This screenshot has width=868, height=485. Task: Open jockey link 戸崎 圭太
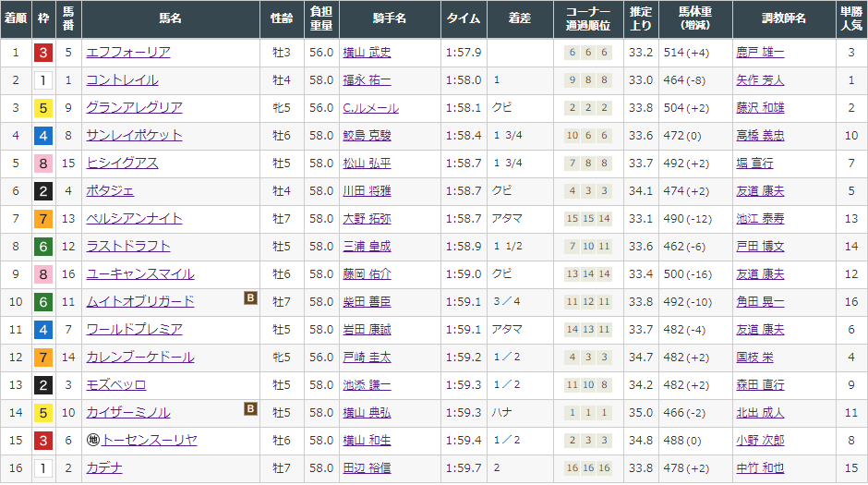367,357
